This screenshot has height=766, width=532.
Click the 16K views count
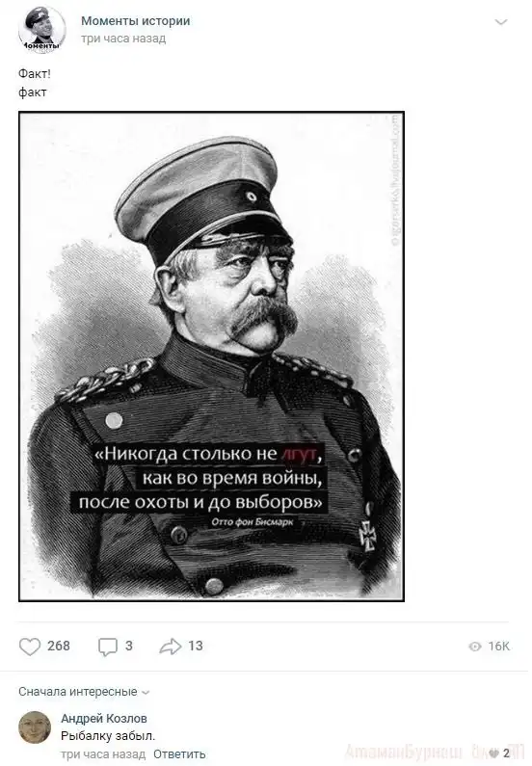click(x=499, y=647)
